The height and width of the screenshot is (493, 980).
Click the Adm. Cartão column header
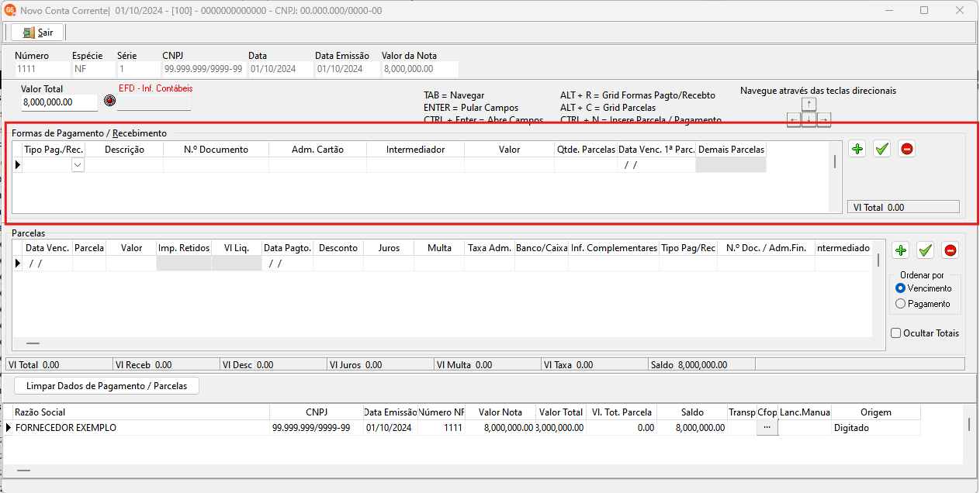tap(317, 150)
